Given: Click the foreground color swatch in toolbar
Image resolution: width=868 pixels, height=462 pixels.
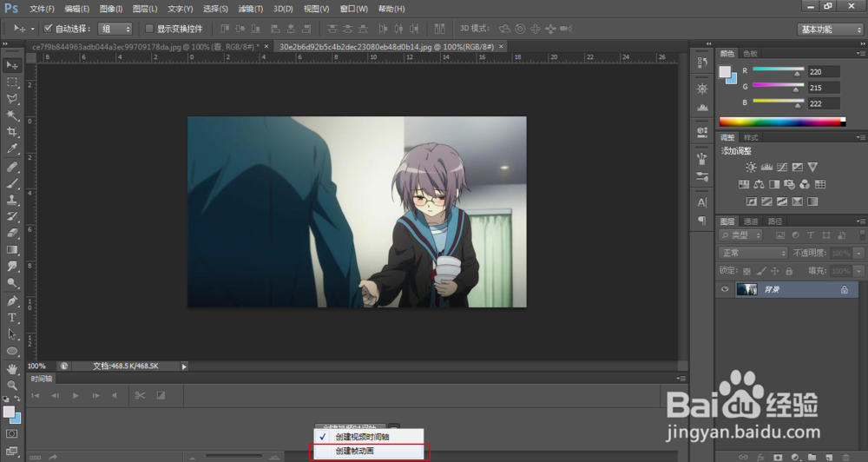Looking at the screenshot, I should click(9, 412).
